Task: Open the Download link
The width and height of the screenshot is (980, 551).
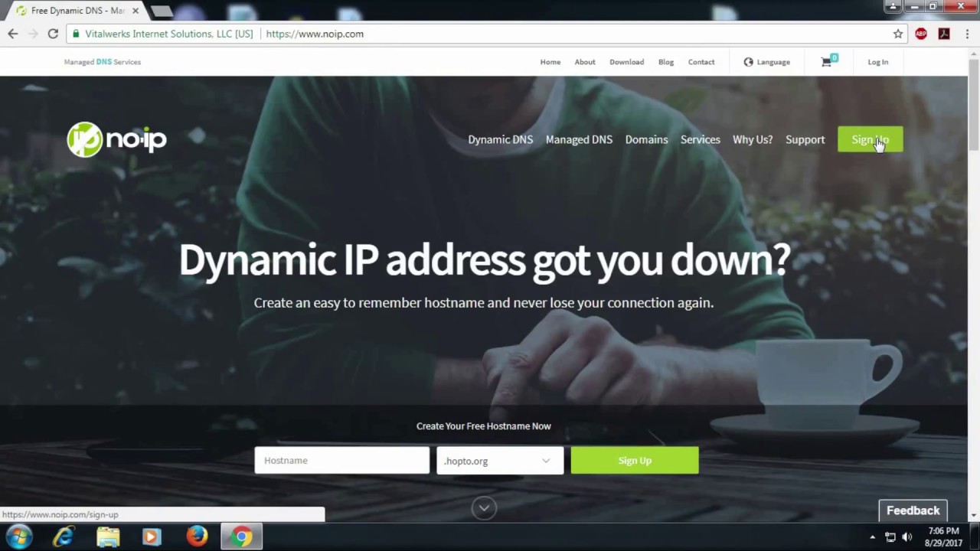Action: 626,62
